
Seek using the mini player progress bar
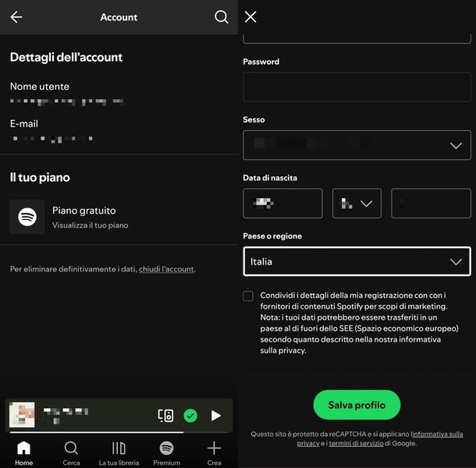click(119, 432)
